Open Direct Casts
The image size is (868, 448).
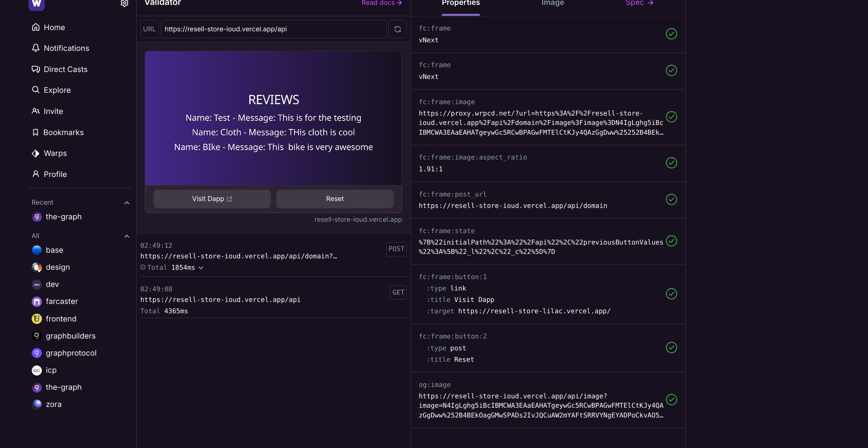pos(60,69)
